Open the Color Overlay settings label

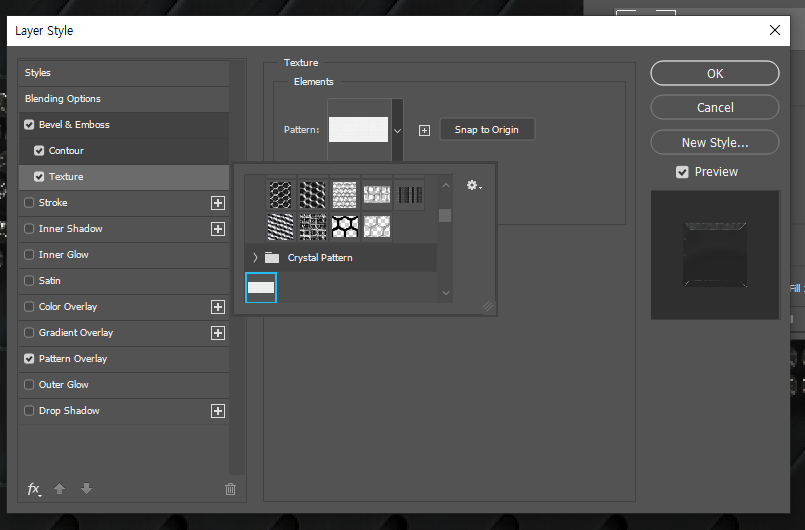(68, 307)
